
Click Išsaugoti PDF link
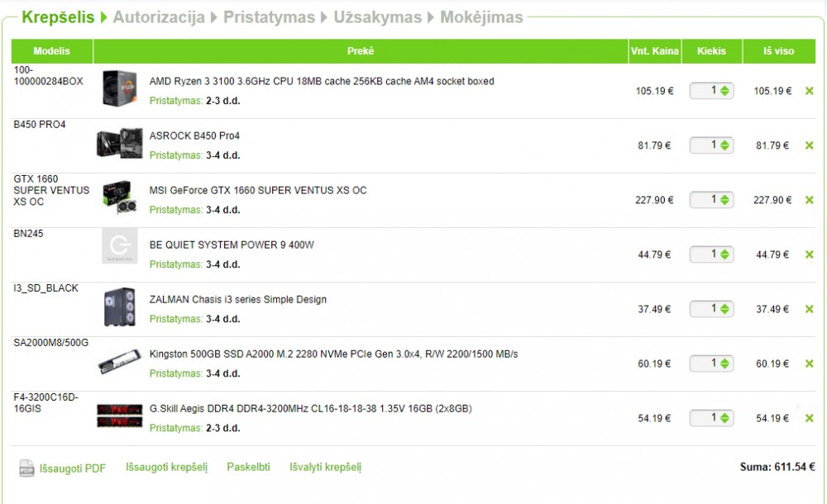coord(72,468)
